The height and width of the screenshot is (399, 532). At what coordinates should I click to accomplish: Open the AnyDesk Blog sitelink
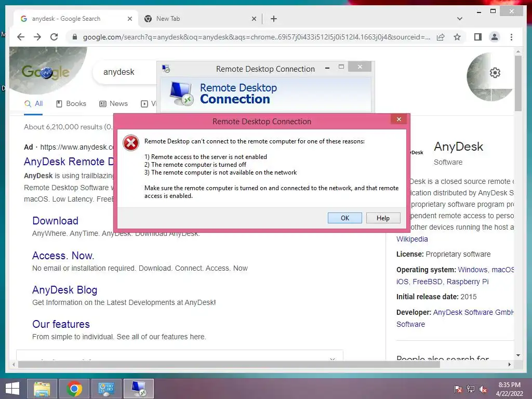pyautogui.click(x=65, y=290)
